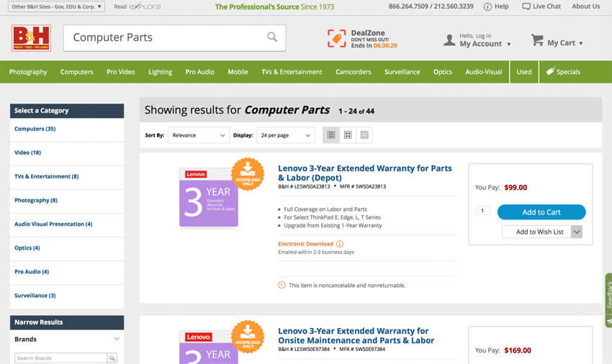Click the Specials tag icon
612x364 pixels.
tap(550, 71)
